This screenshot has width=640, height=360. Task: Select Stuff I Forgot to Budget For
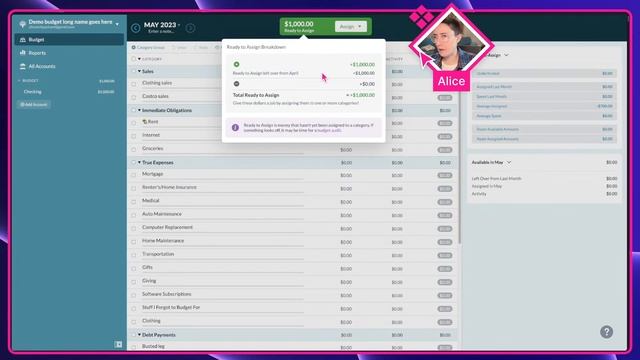tap(292, 308)
